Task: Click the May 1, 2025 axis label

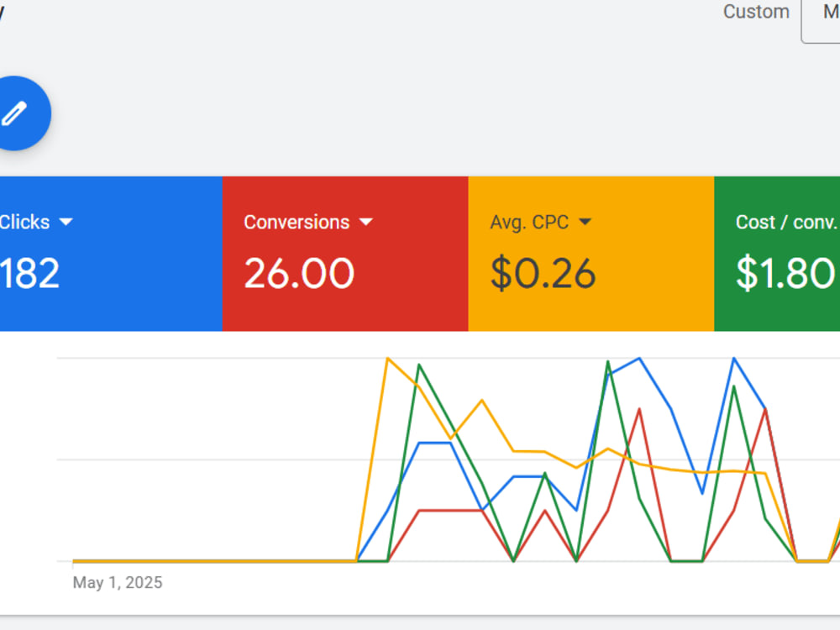Action: point(118,582)
